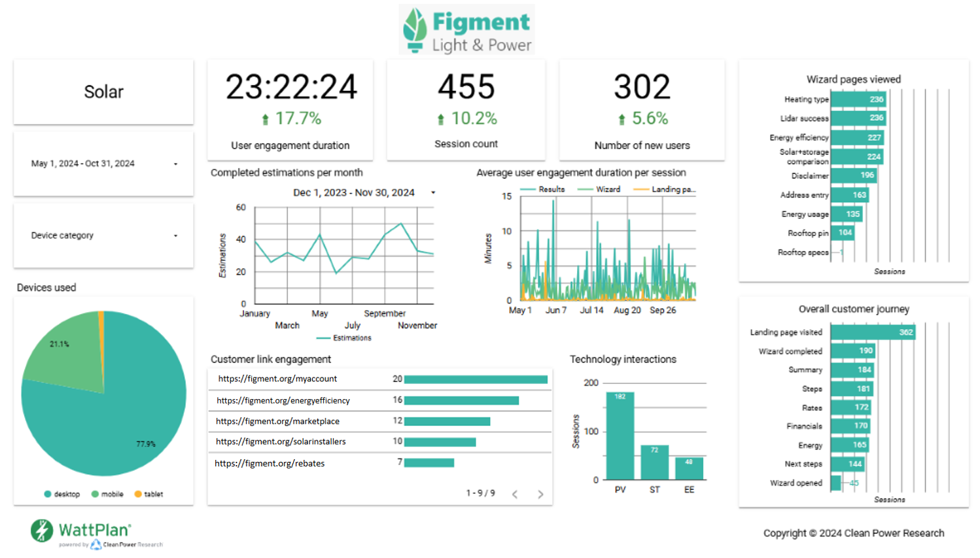980x558 pixels.
Task: Open the figment.org/rebates link
Action: [270, 463]
